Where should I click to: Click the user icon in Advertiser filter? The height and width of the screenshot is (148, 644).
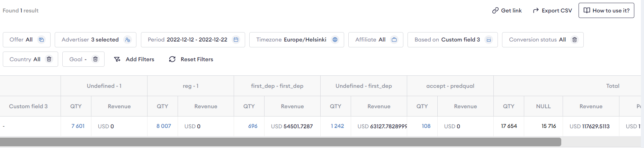pos(127,40)
